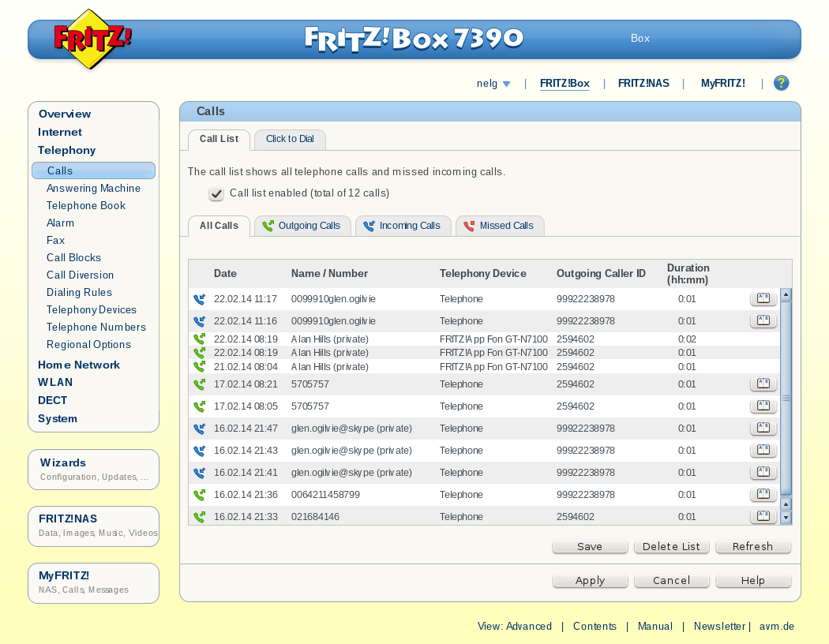Click call list scrollbar bottom down arrow
Screen dimensions: 829x644
(786, 518)
